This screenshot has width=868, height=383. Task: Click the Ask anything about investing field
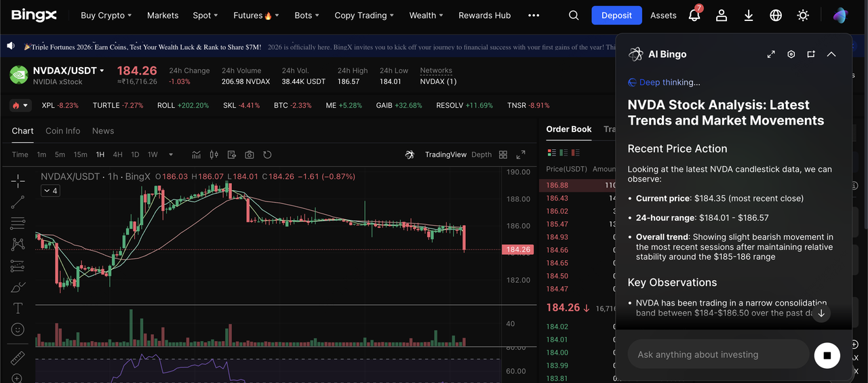[x=717, y=355]
